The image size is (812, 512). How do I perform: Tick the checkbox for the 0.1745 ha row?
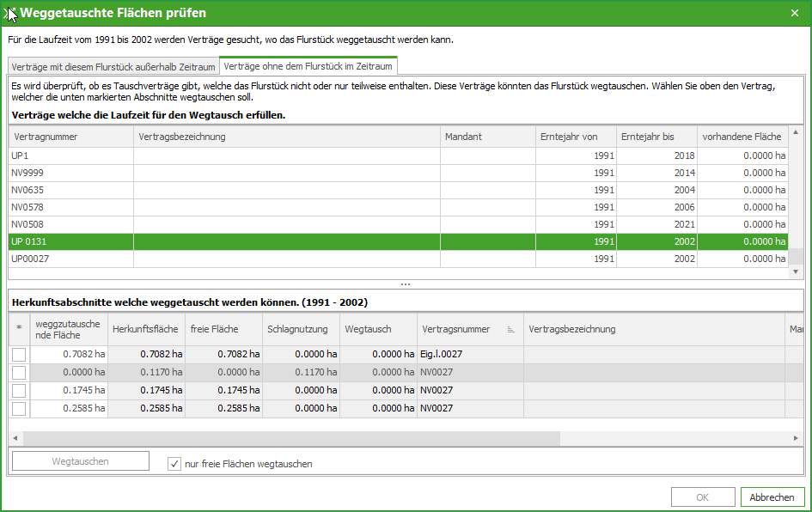(19, 391)
